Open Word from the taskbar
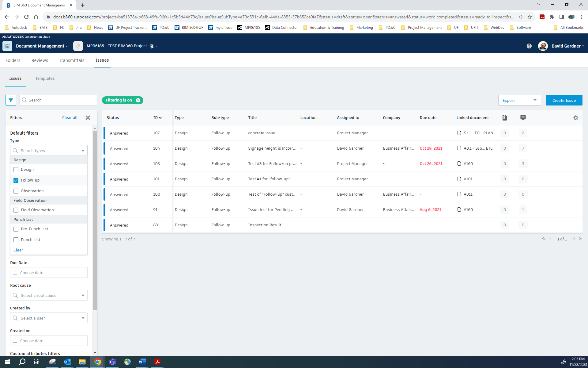The image size is (588, 368). 142,362
